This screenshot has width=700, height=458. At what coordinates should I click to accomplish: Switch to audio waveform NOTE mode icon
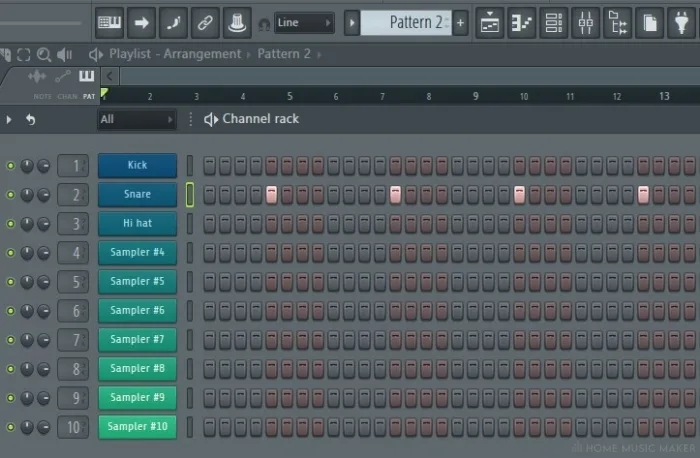click(x=37, y=76)
